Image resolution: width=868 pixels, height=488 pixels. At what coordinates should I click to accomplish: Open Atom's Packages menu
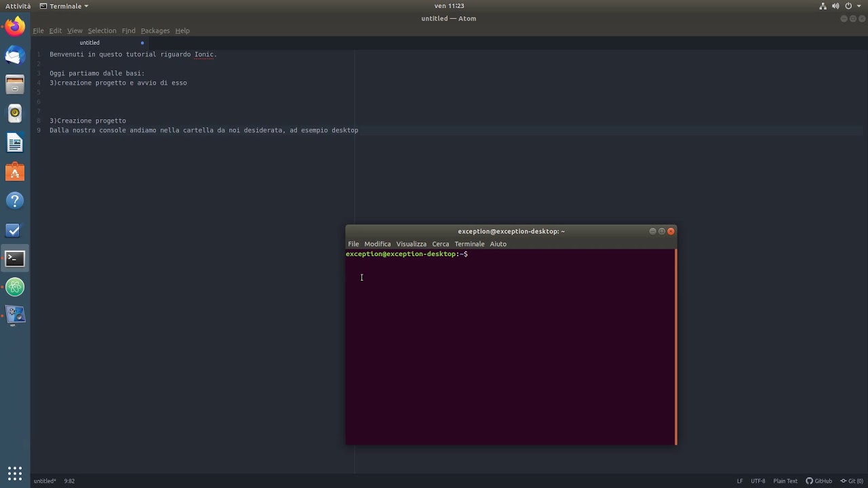(x=155, y=30)
